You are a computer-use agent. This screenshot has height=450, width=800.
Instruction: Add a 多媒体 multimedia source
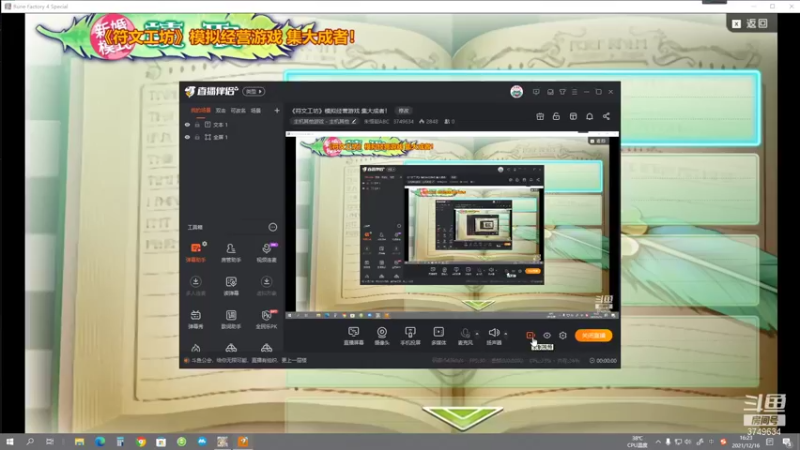[438, 336]
